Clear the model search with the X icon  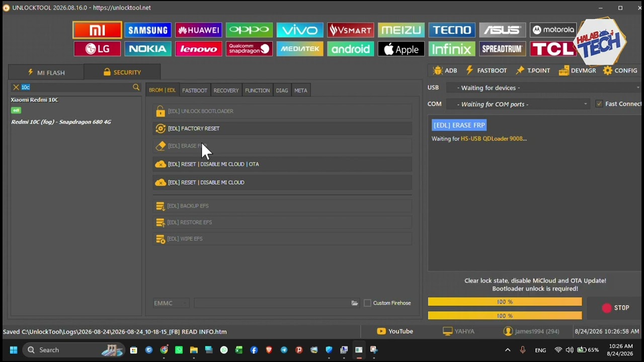(16, 87)
